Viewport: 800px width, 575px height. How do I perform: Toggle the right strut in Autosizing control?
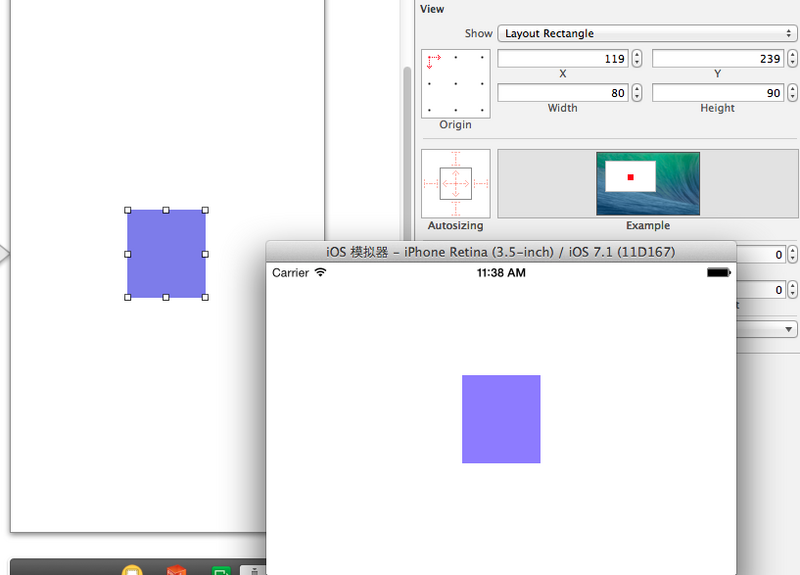(481, 184)
